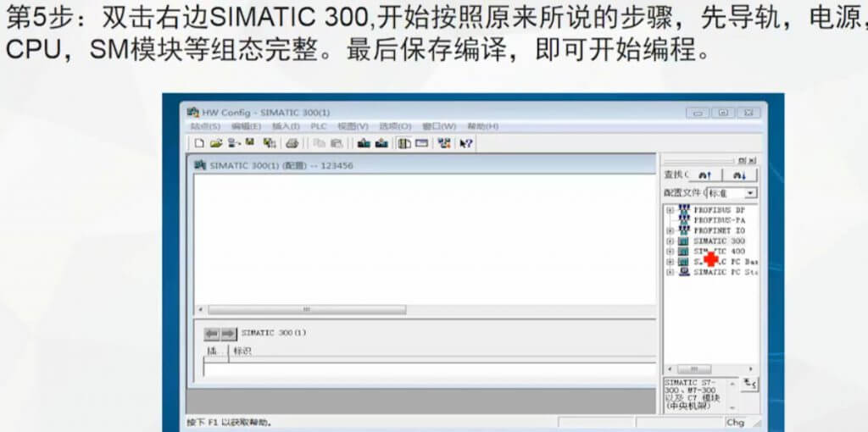Expand the SIMATIC 300 tree node

tap(670, 241)
